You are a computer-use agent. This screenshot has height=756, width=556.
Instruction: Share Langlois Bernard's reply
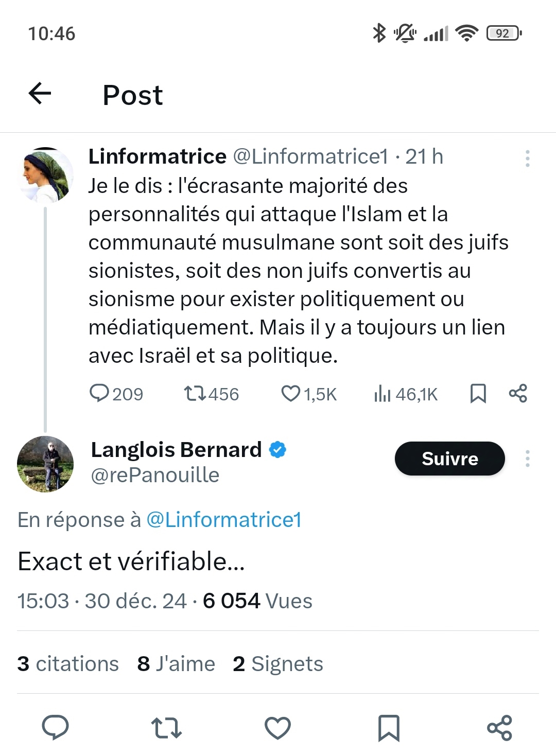499,728
